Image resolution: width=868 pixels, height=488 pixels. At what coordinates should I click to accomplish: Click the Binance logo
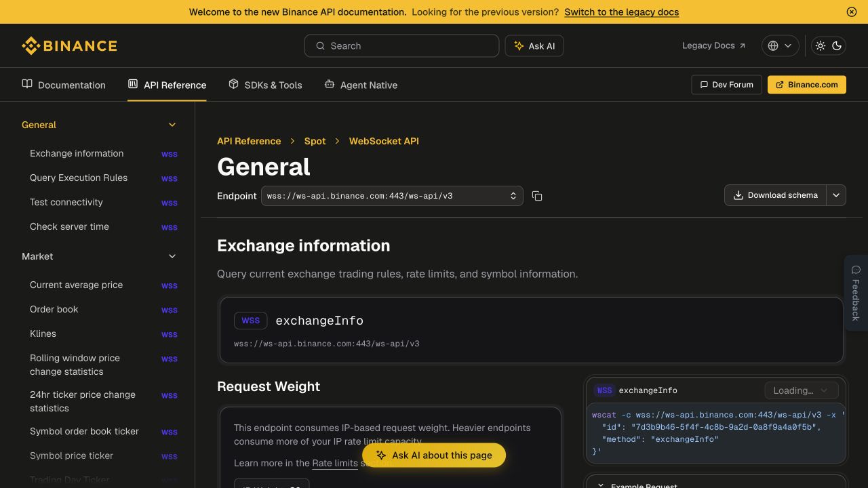pos(69,45)
